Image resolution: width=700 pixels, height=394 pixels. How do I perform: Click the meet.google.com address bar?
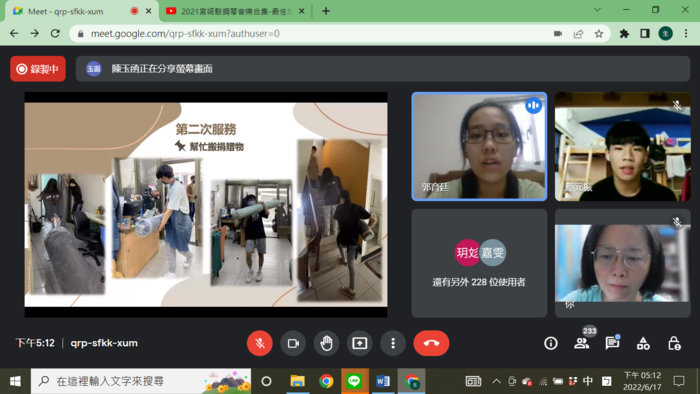tap(312, 33)
